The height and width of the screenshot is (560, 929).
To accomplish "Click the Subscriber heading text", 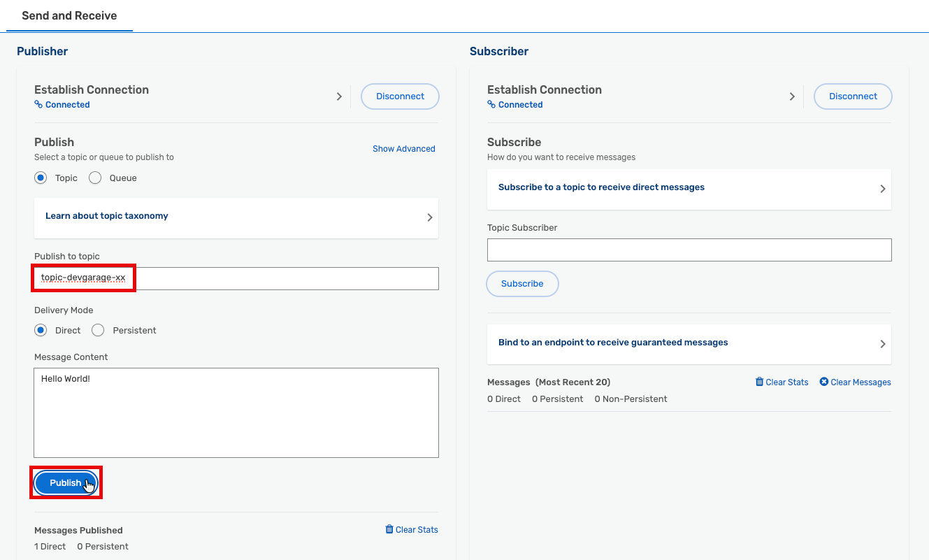I will (x=499, y=51).
